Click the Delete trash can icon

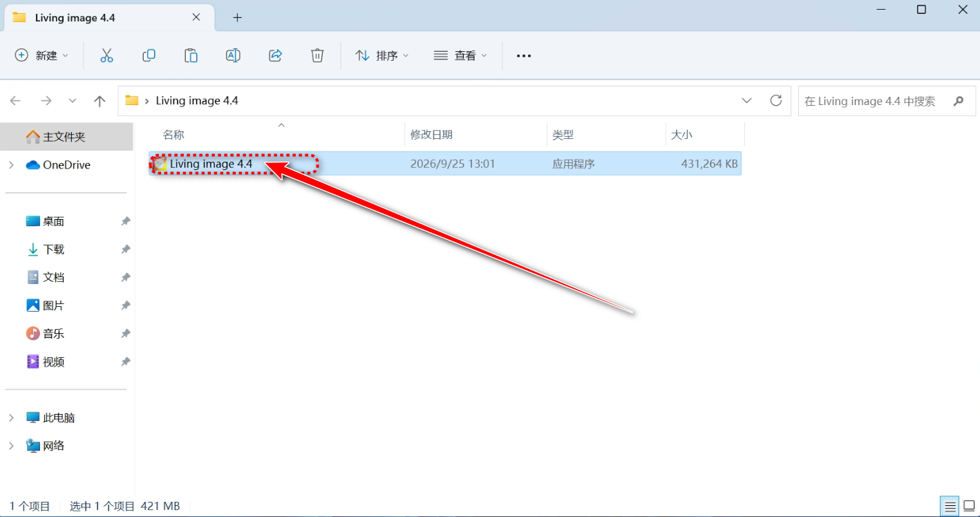coord(317,55)
